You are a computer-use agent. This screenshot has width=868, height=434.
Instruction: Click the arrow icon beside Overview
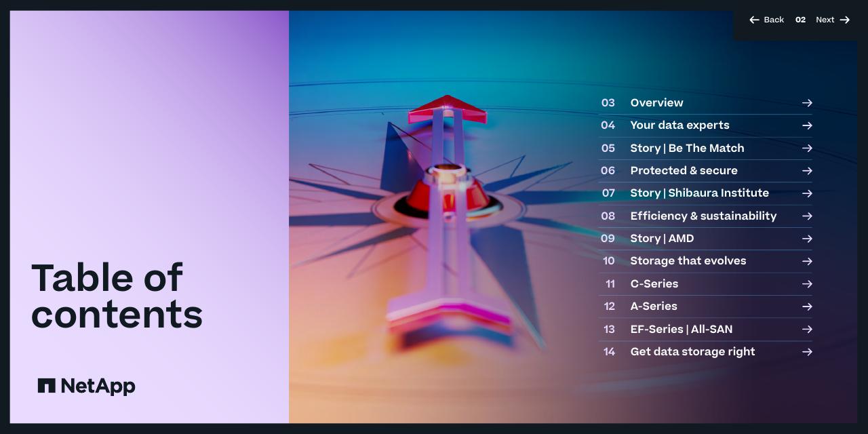(x=807, y=103)
